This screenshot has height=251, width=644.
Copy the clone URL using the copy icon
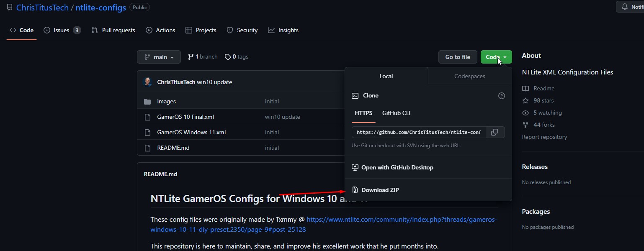point(495,132)
